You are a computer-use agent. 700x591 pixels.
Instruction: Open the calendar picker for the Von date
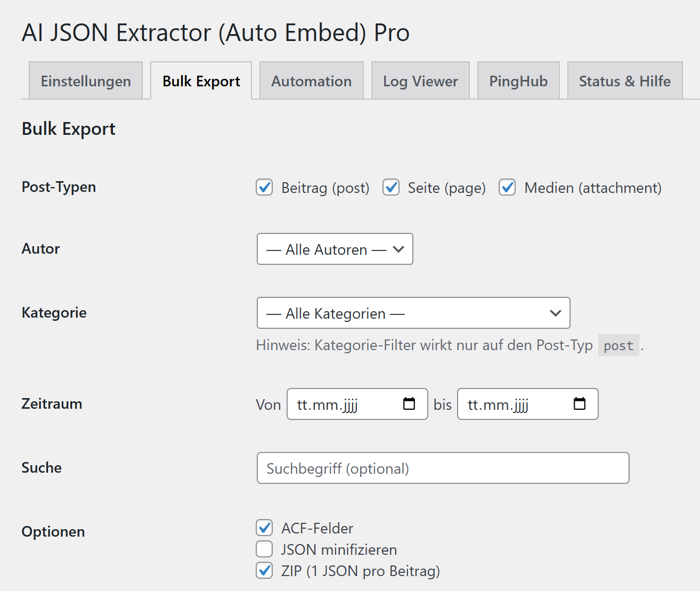(409, 404)
